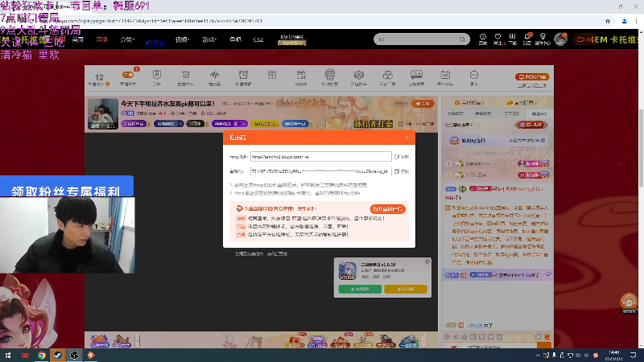The image size is (644, 362).
Task: Open the helmet icon in the streamer toolbar
Action: [330, 75]
